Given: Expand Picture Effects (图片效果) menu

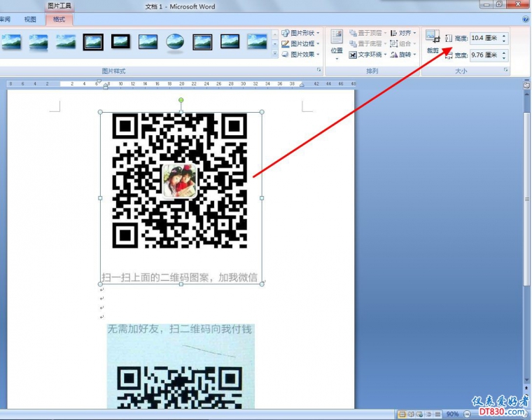Looking at the screenshot, I should (302, 54).
